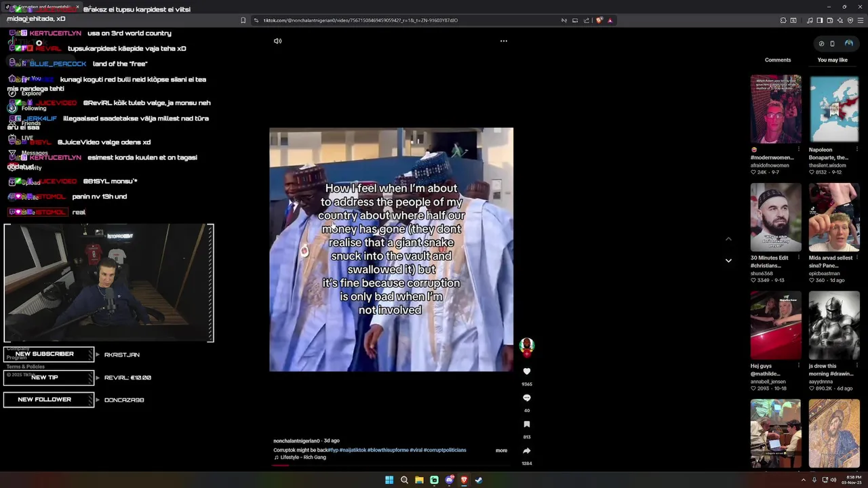868x488 pixels.
Task: Open the #modernwomen recommended video thumbnail
Action: 776,109
